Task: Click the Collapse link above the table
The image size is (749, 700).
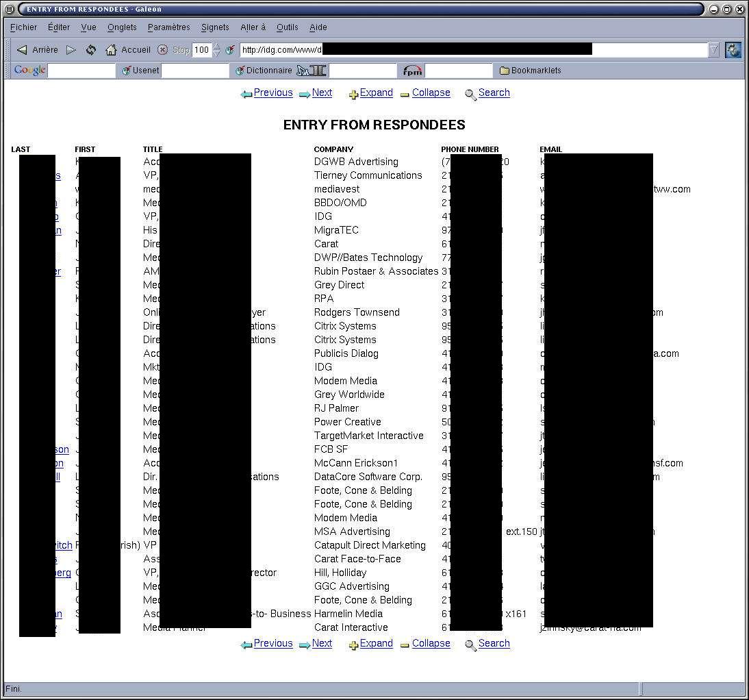Action: (431, 92)
